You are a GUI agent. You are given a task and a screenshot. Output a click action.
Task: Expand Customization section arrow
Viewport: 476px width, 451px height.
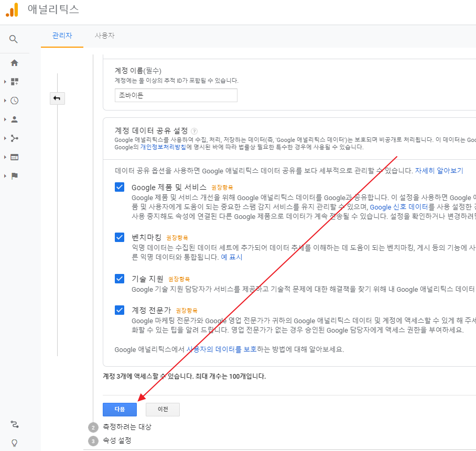click(x=5, y=82)
